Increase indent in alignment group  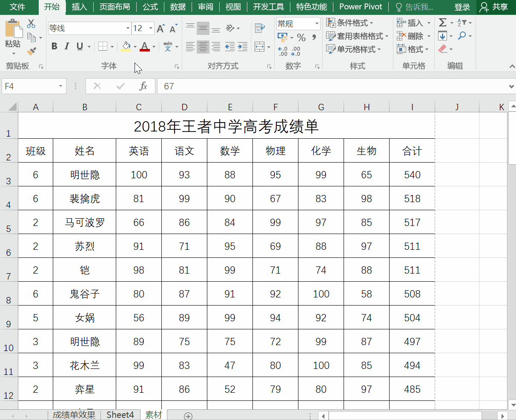point(243,47)
